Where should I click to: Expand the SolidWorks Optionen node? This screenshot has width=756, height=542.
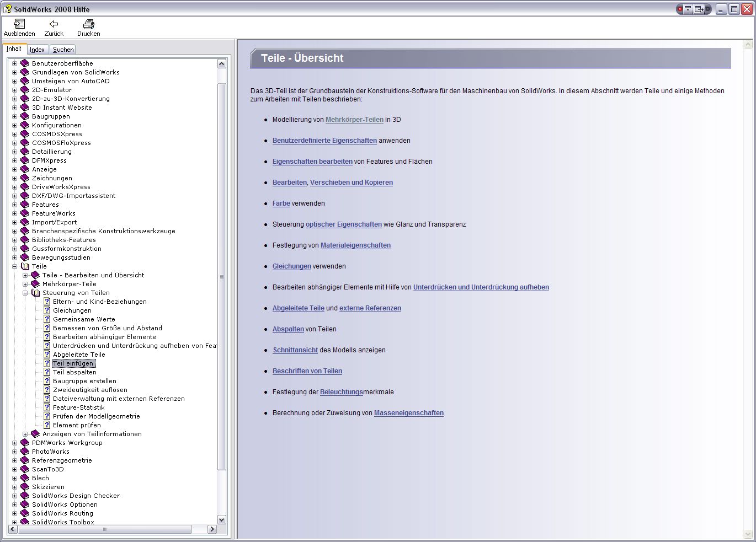14,505
